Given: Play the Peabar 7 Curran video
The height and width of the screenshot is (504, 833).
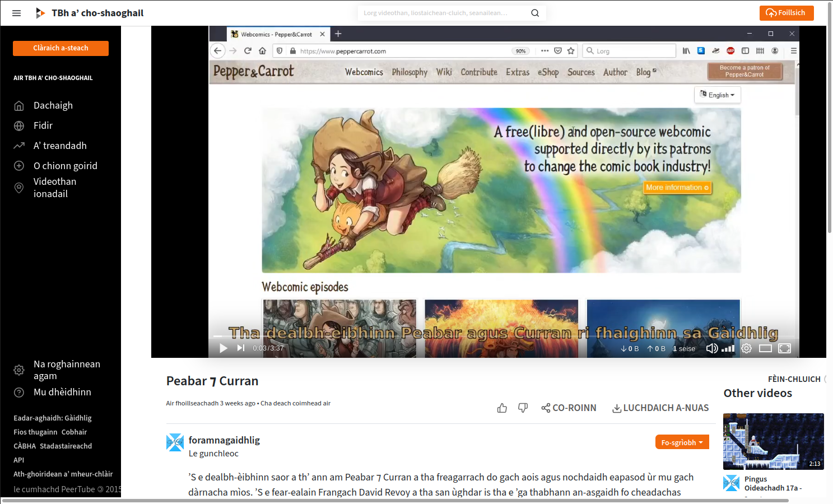Looking at the screenshot, I should click(x=224, y=348).
